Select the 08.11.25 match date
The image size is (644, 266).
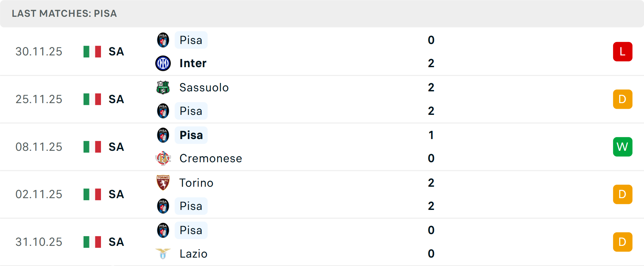(x=39, y=147)
